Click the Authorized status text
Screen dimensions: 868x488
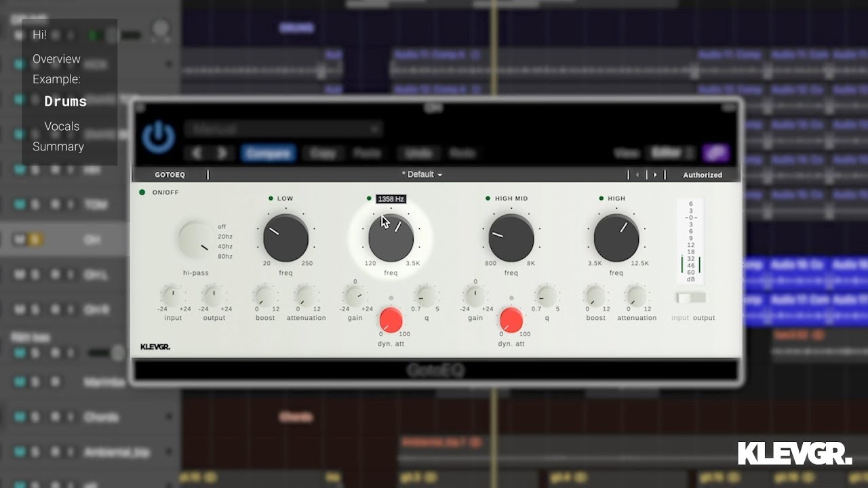tap(703, 175)
